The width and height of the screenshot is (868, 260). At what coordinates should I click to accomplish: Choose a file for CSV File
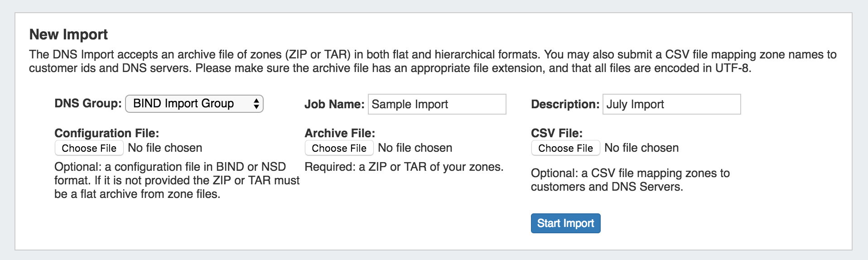coord(565,148)
